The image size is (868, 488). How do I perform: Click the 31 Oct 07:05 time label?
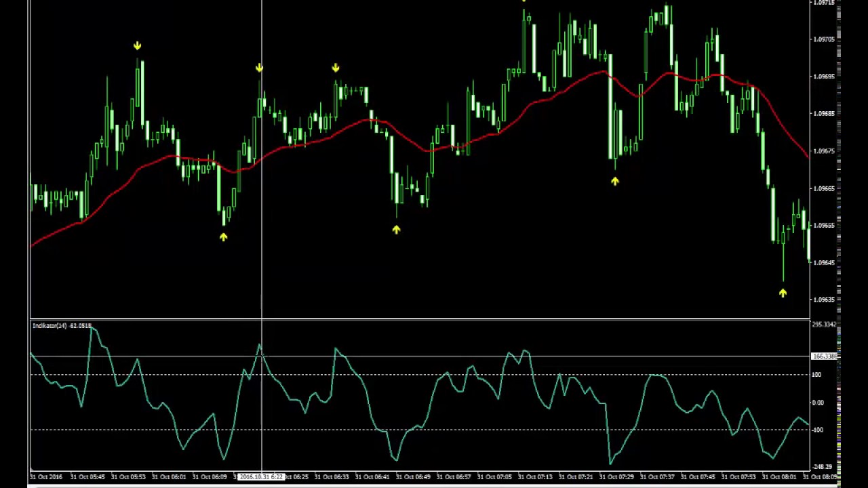click(x=495, y=477)
